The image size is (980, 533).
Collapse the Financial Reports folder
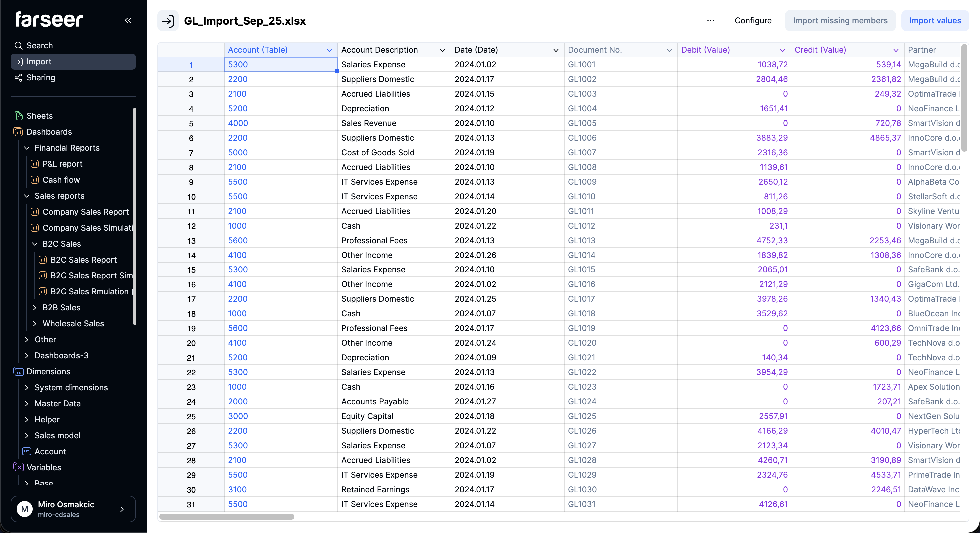point(27,148)
